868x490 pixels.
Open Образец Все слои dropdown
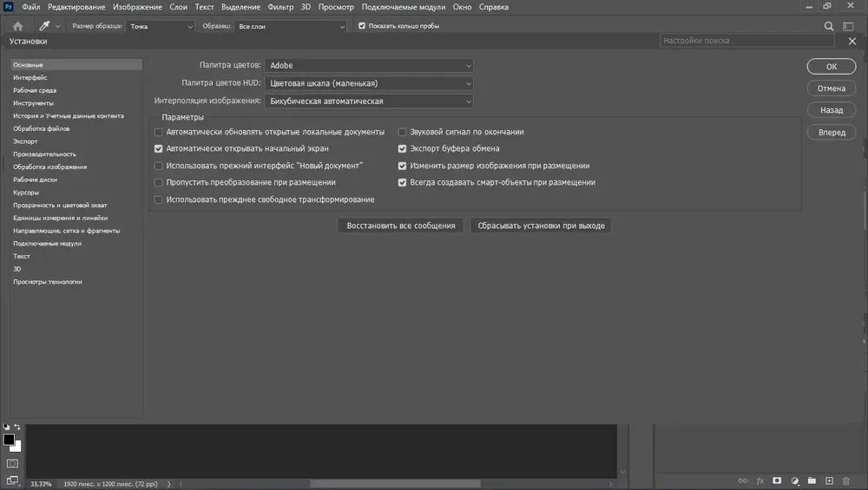(x=291, y=27)
